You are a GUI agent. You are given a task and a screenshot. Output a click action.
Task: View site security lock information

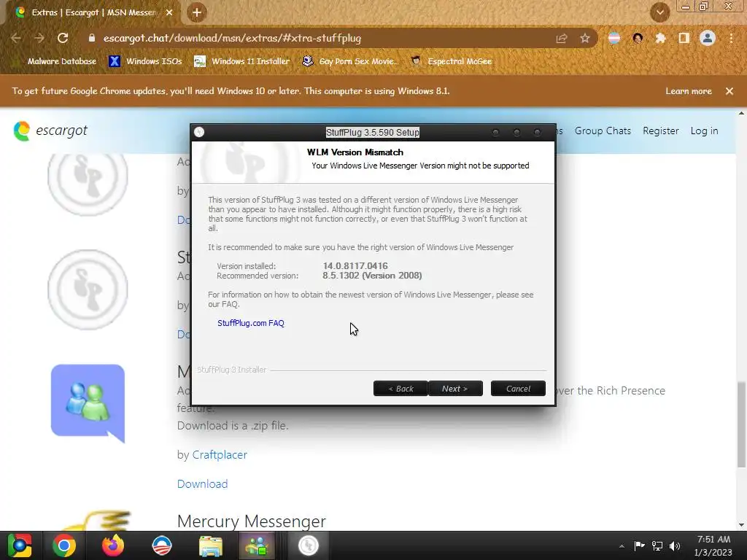coord(92,38)
